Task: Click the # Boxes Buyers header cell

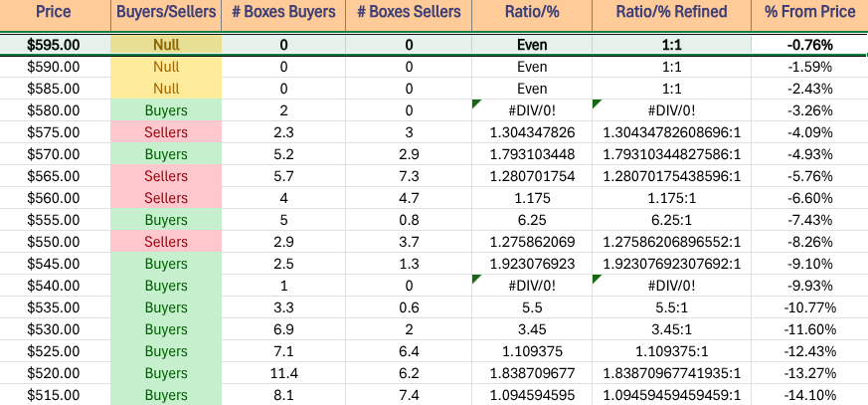Action: pos(286,13)
